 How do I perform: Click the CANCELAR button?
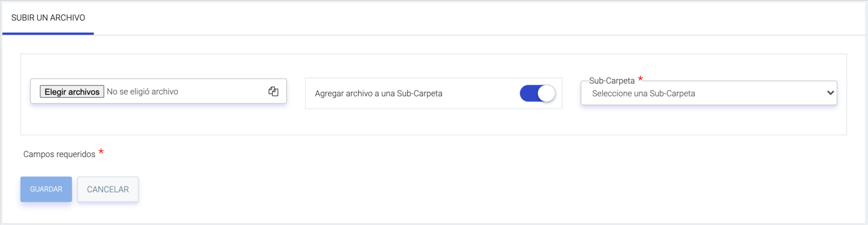click(x=108, y=189)
